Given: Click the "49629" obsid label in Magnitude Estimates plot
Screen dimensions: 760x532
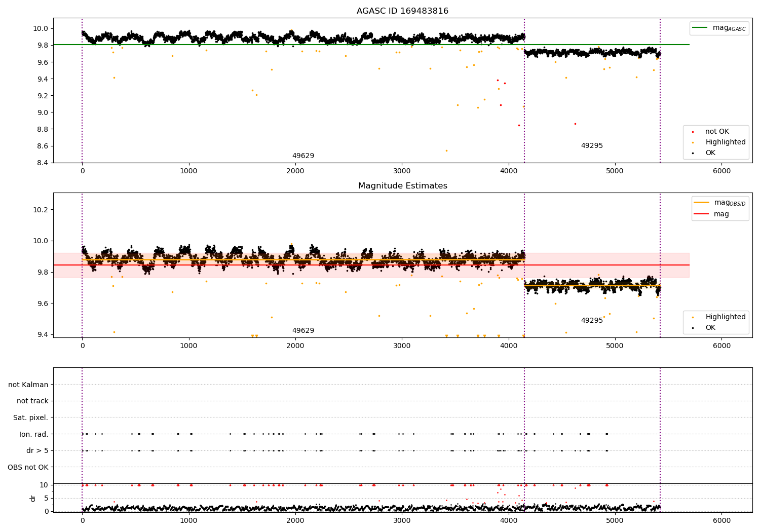Looking at the screenshot, I should coord(303,331).
